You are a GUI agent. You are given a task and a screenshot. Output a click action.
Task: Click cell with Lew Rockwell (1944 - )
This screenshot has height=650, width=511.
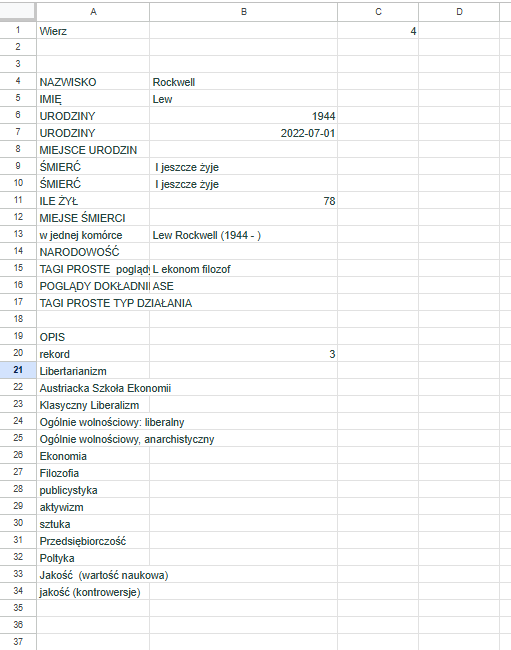(244, 235)
